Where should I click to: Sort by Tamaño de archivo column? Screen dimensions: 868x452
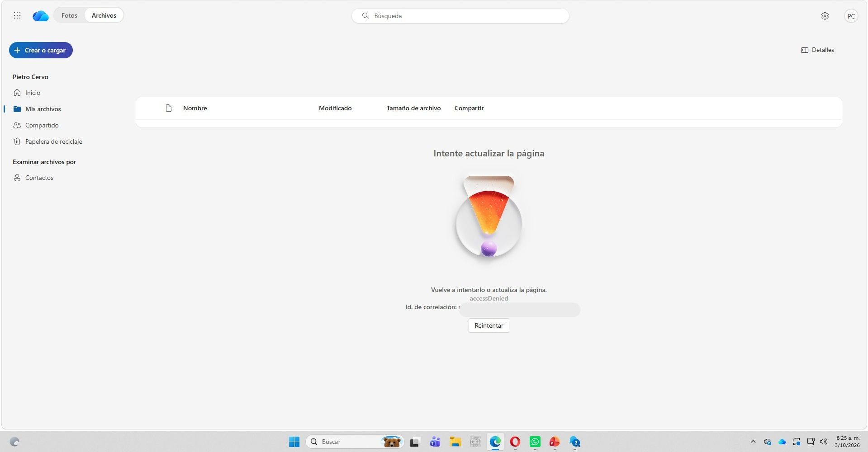point(413,108)
